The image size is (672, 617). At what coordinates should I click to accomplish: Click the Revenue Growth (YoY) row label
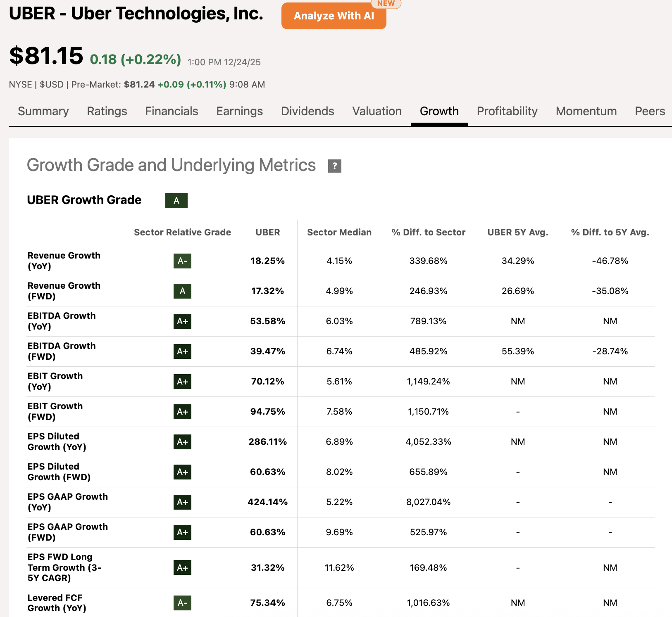(64, 261)
